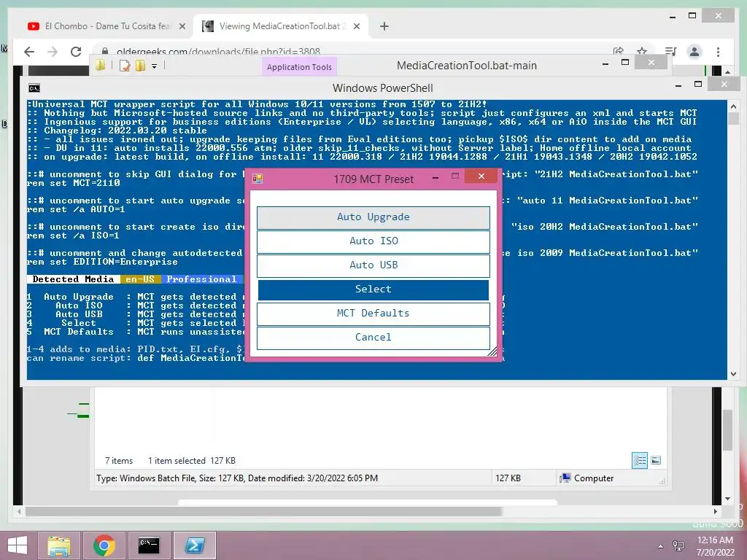747x560 pixels.
Task: Choose Auto Upgrade in the MCT Preset dialog
Action: click(373, 217)
